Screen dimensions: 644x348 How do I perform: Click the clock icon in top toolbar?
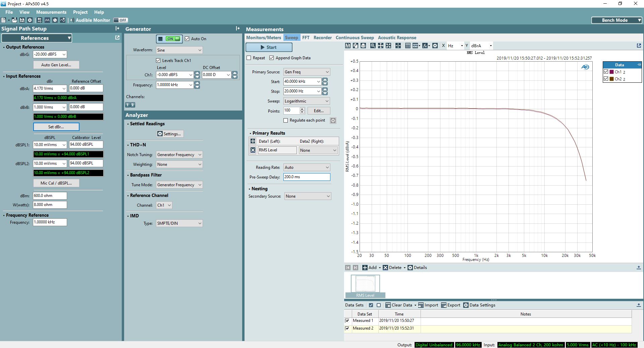coord(55,20)
